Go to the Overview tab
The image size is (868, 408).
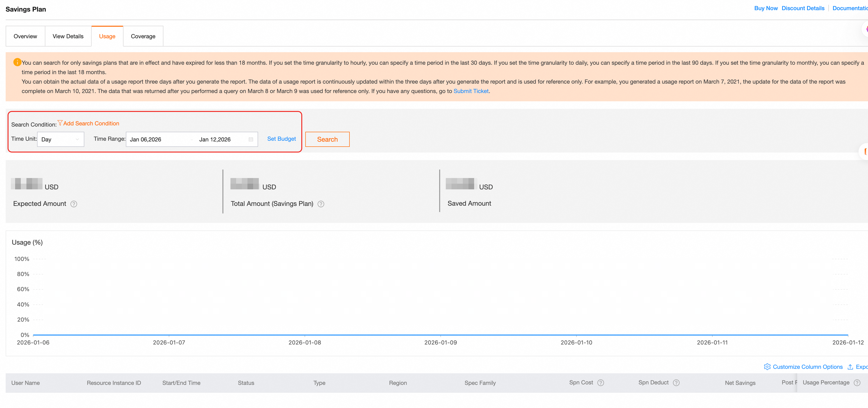25,36
